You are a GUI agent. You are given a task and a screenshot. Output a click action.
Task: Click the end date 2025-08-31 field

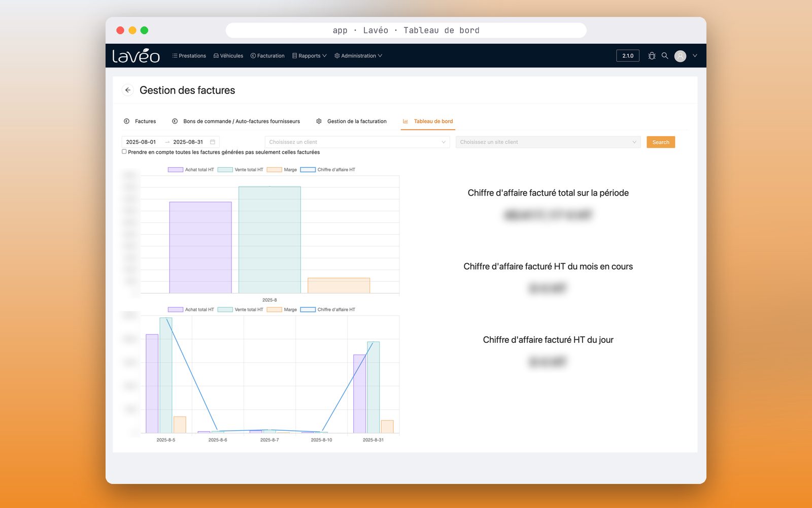(188, 142)
